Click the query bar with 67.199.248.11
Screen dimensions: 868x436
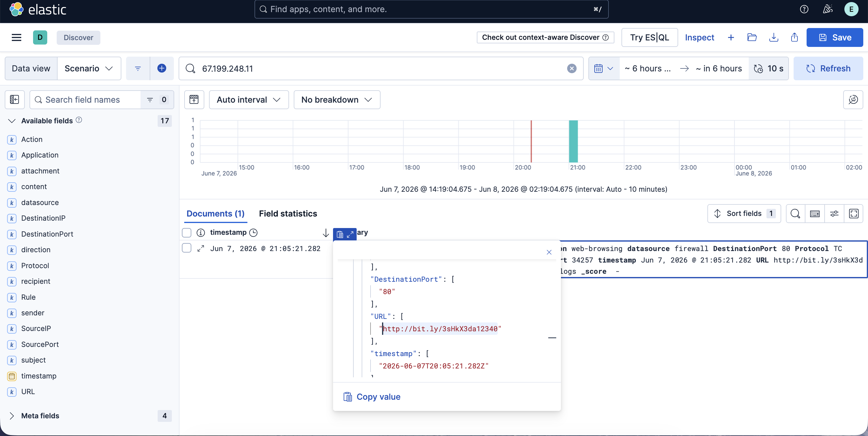click(381, 68)
